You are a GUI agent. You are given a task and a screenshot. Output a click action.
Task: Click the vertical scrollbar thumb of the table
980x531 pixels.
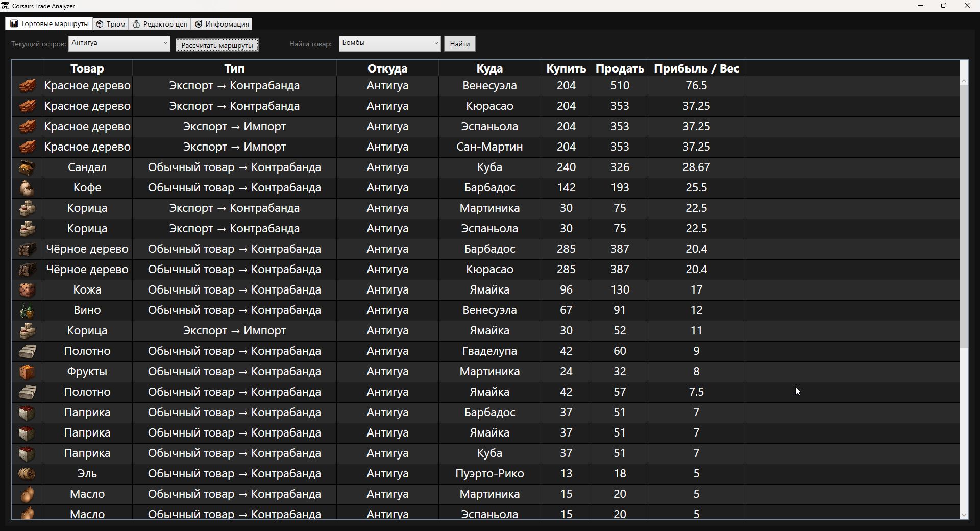pos(964,216)
